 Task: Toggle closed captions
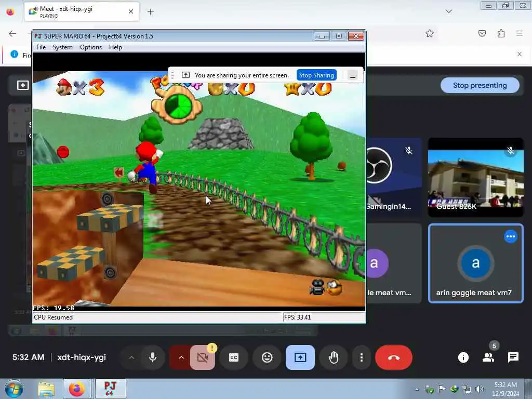(234, 357)
